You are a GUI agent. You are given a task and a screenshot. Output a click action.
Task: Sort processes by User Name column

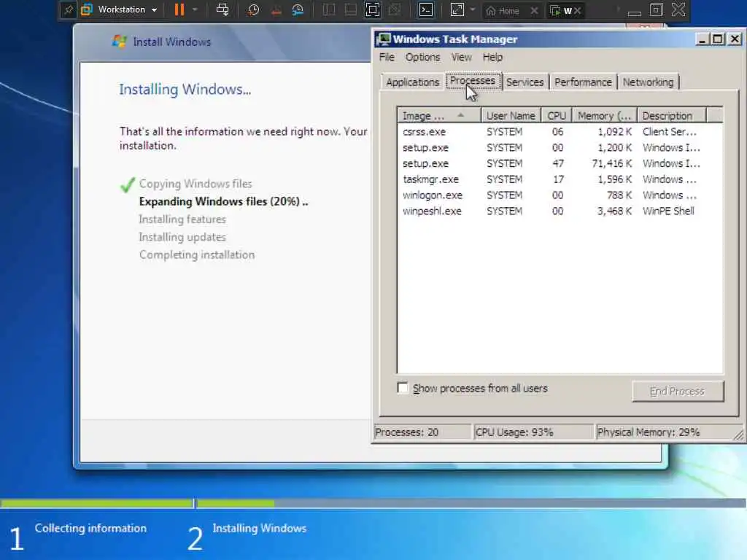(x=511, y=115)
